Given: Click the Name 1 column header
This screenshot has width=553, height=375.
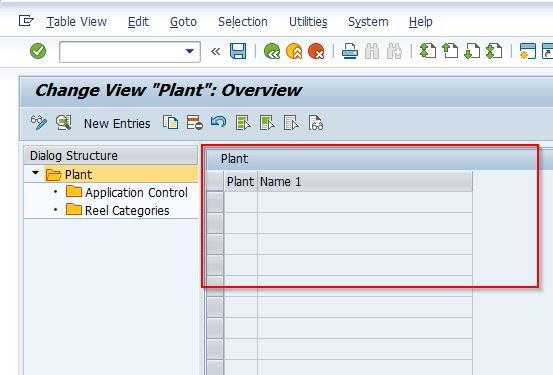Looking at the screenshot, I should pyautogui.click(x=365, y=182).
